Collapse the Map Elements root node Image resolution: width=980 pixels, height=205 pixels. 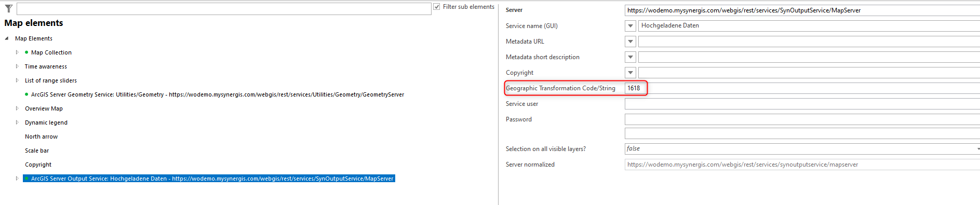pyautogui.click(x=7, y=38)
